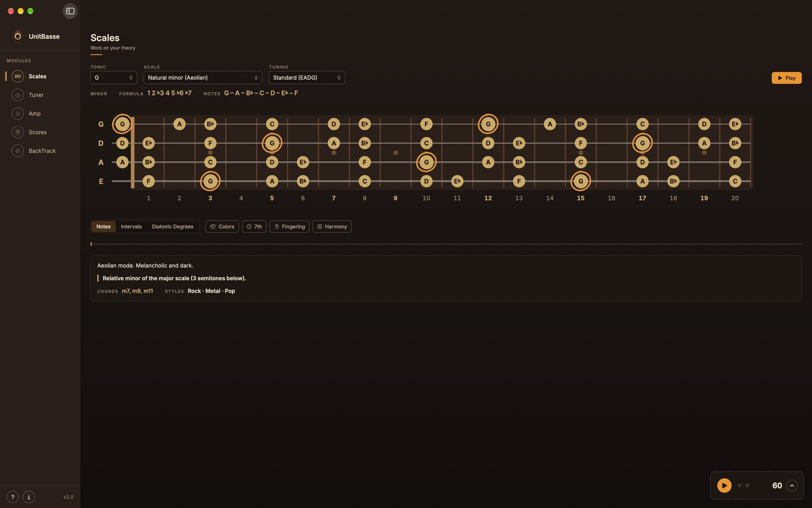Viewport: 812px width, 508px height.
Task: Open the Scores module icon
Action: click(x=18, y=132)
